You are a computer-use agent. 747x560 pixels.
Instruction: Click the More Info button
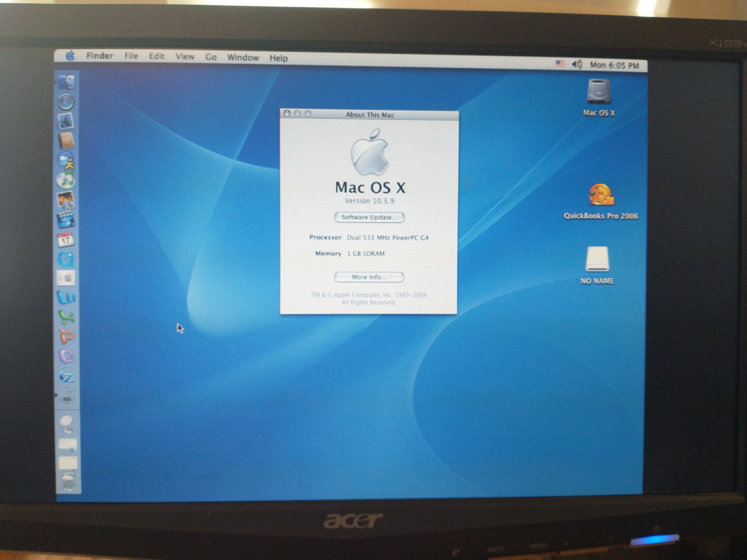[369, 277]
